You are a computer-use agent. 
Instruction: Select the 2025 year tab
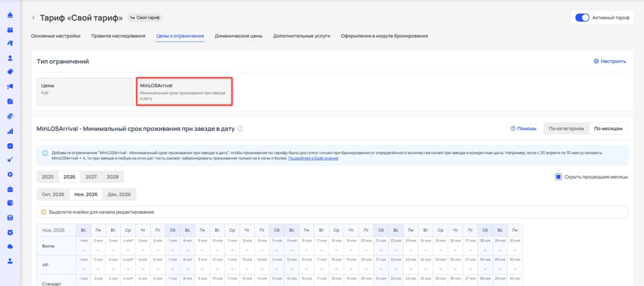pyautogui.click(x=48, y=177)
